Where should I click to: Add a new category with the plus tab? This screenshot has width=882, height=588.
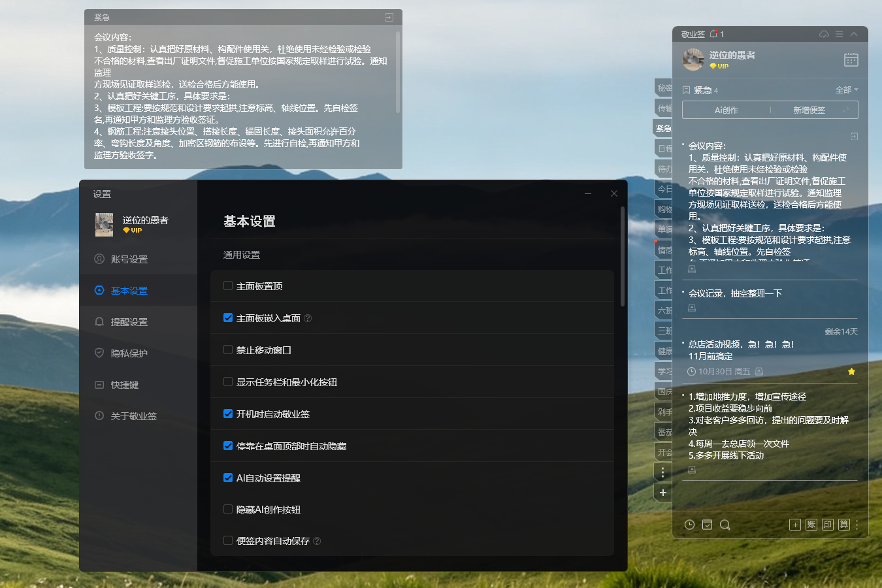[x=663, y=493]
